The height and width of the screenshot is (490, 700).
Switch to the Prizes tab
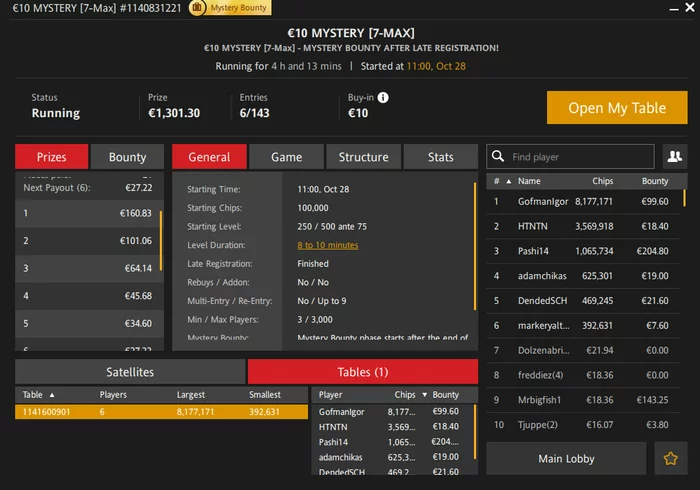[51, 157]
